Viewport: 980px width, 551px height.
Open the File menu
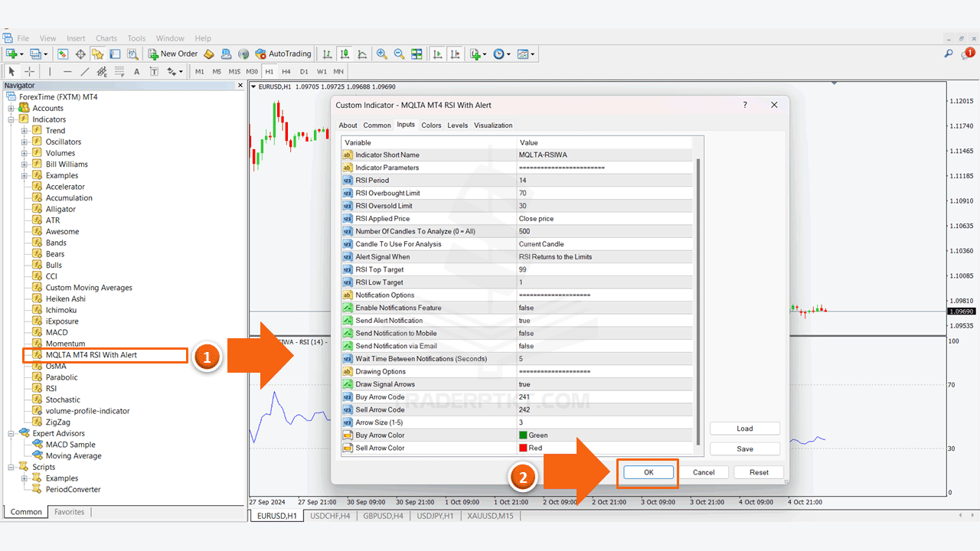[23, 38]
